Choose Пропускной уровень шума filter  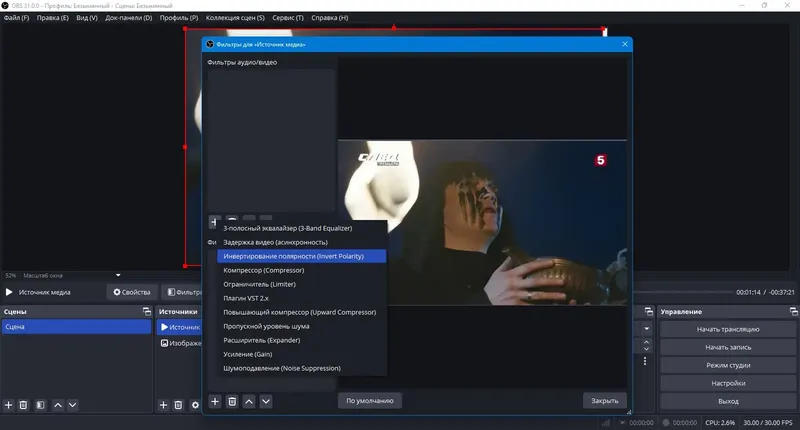click(302, 326)
